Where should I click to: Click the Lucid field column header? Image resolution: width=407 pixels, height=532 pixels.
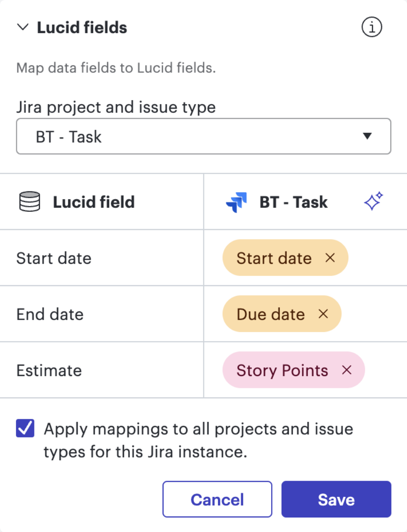(x=94, y=201)
